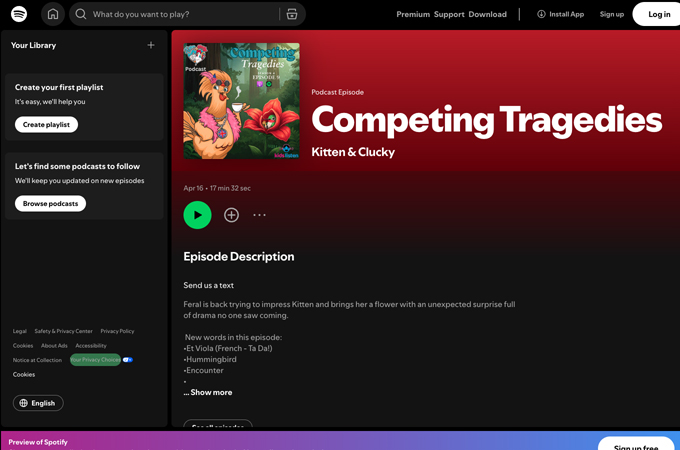This screenshot has width=680, height=450.
Task: Click 'Et Viola (French - Ta Da!)' line
Action: click(x=228, y=348)
